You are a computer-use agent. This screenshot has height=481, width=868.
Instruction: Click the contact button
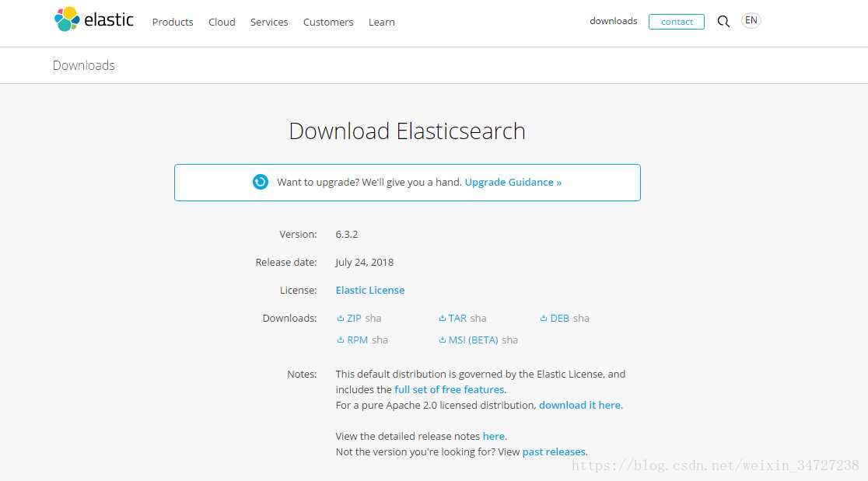point(677,22)
